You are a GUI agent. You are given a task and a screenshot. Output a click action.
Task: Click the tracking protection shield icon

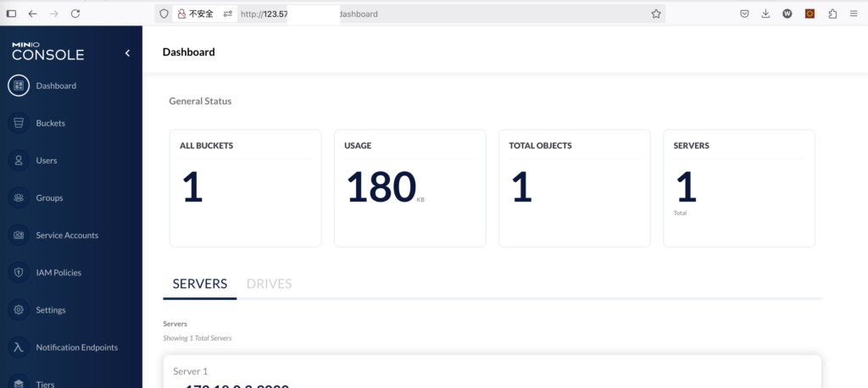pyautogui.click(x=164, y=14)
